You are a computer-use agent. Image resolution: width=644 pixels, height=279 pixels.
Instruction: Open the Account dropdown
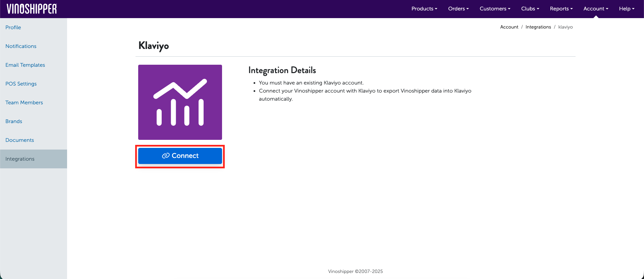pos(596,9)
